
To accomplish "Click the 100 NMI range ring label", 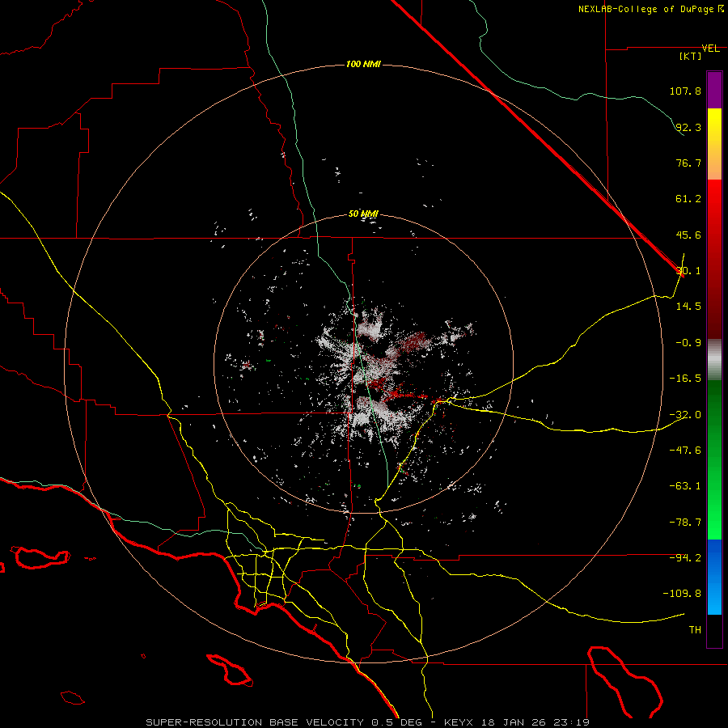I will [x=363, y=64].
